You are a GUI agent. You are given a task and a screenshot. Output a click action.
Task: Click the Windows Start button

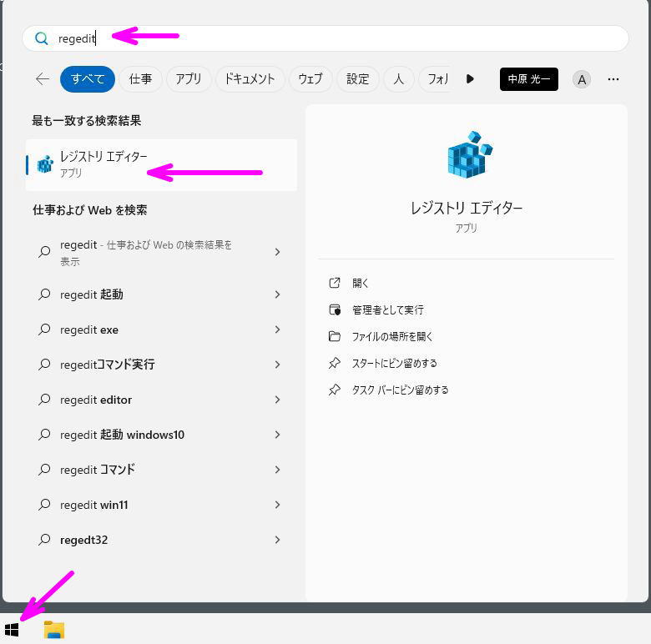12,630
